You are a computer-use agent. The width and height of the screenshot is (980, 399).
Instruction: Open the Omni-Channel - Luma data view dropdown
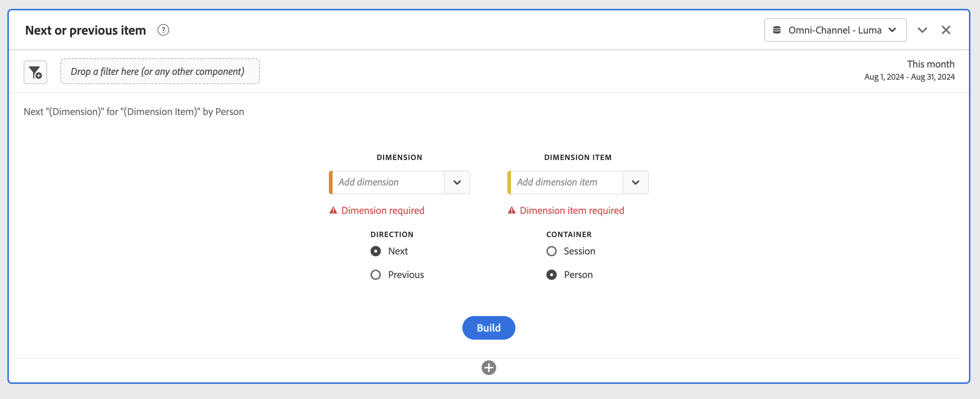835,30
